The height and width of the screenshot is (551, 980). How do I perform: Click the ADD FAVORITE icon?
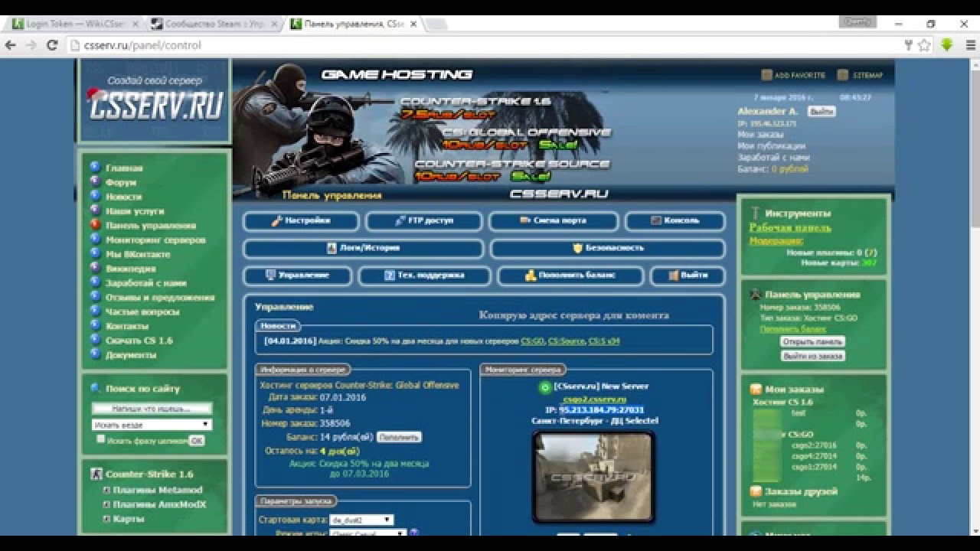pyautogui.click(x=766, y=75)
